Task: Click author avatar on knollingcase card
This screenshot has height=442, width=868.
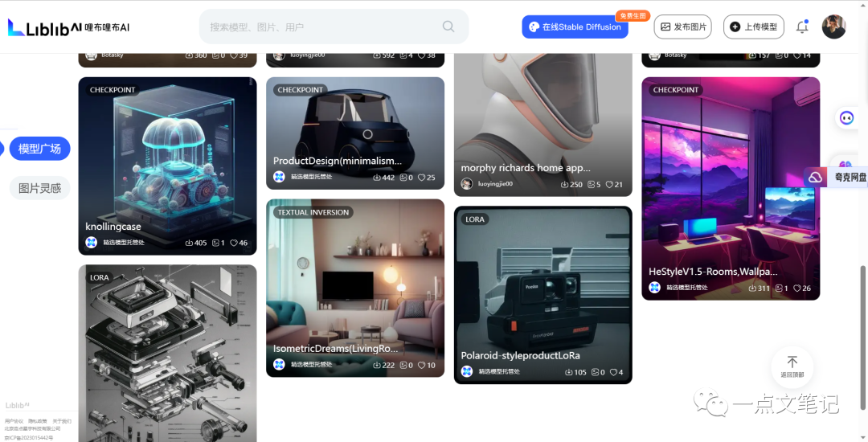Action: pos(92,243)
